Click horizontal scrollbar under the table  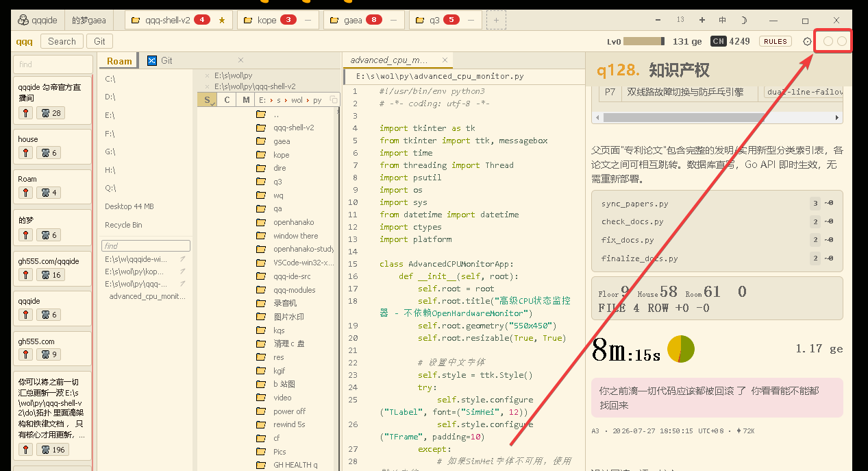[x=717, y=118]
